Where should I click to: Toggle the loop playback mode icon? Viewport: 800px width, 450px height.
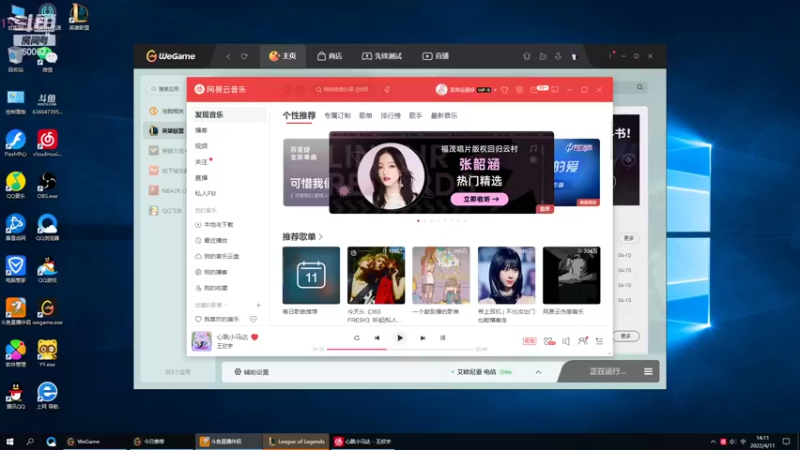click(357, 338)
